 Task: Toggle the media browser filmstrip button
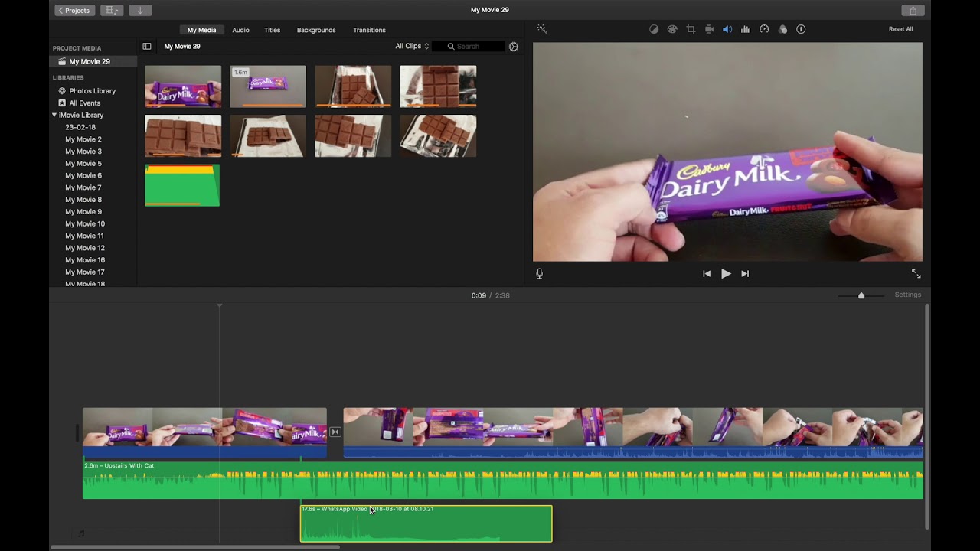point(112,11)
